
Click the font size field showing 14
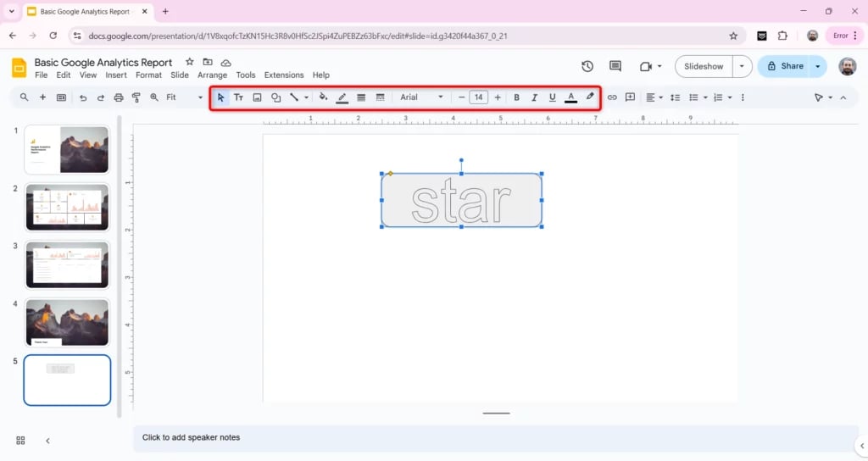click(478, 97)
